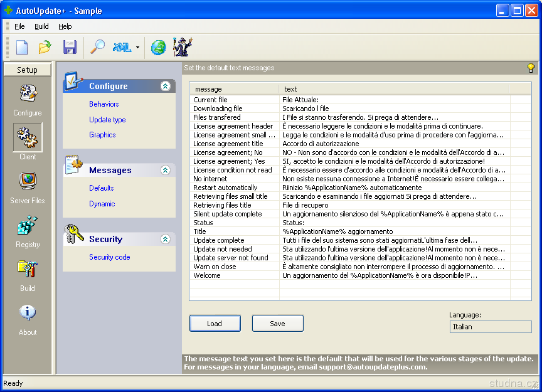Image resolution: width=542 pixels, height=392 pixels.
Task: Launch the wizard icon in toolbar
Action: pos(183,47)
